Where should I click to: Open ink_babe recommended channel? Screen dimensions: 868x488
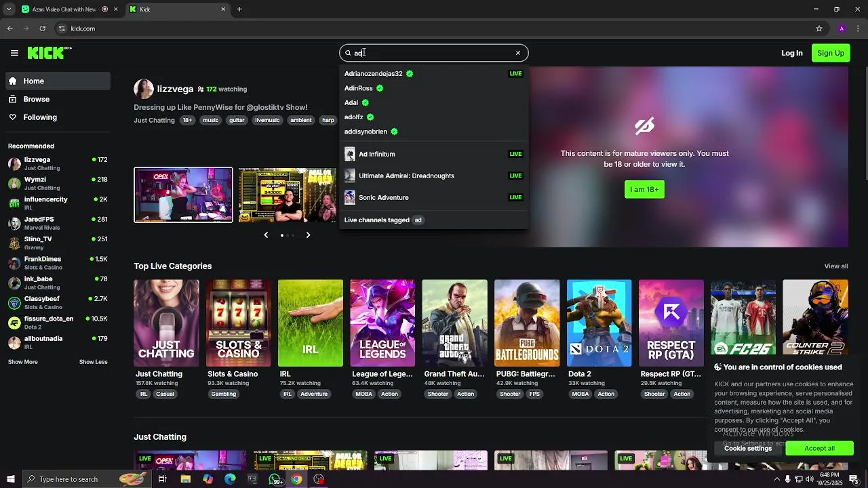tap(58, 283)
